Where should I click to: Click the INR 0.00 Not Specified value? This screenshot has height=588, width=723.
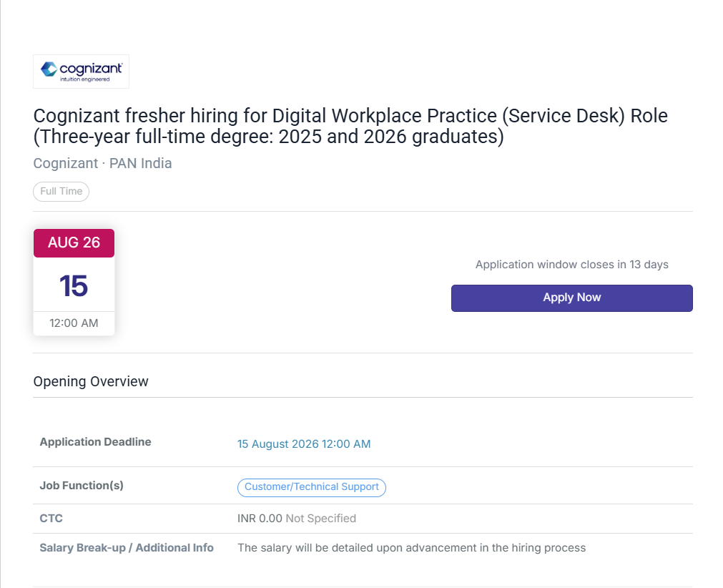tap(297, 519)
